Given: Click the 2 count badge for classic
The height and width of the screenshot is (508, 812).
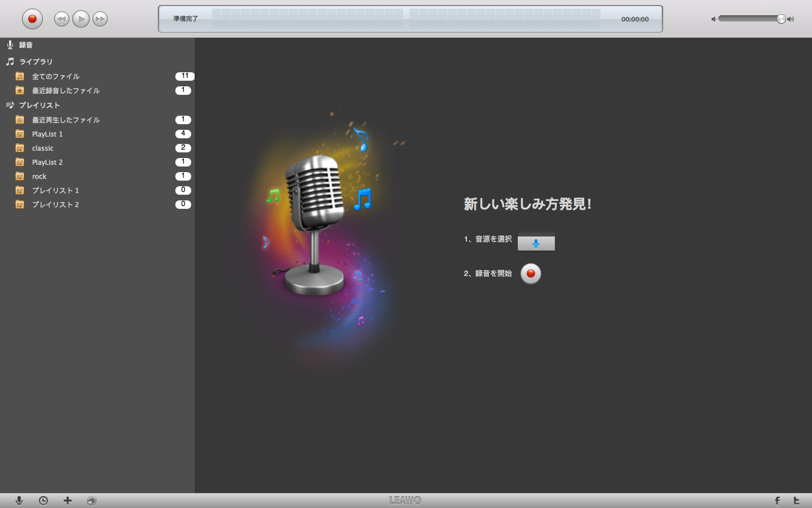Looking at the screenshot, I should coord(183,148).
